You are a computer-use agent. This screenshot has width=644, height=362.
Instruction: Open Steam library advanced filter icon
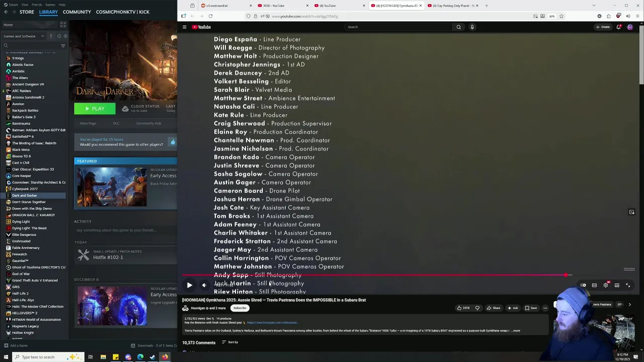(x=63, y=46)
